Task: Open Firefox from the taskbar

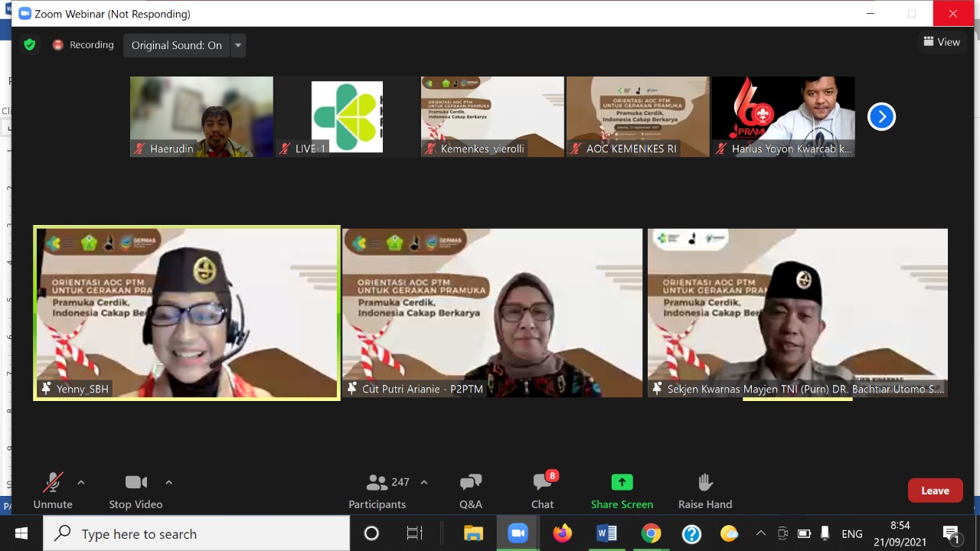Action: [563, 533]
